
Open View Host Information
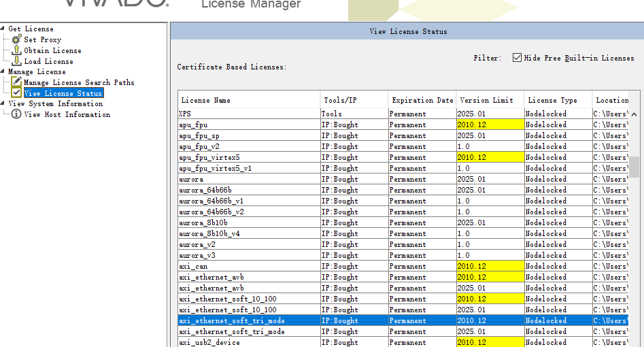coord(67,114)
